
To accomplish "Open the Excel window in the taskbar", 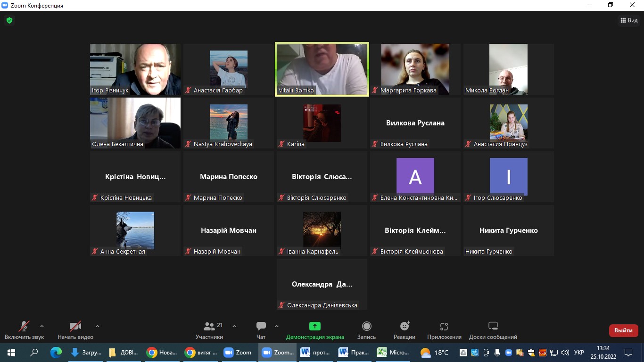I will click(x=394, y=352).
